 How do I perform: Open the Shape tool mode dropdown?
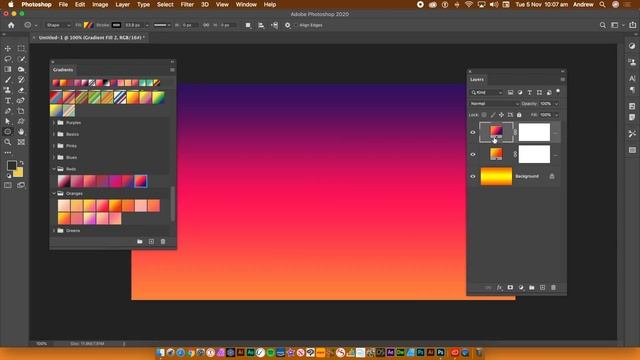58,25
